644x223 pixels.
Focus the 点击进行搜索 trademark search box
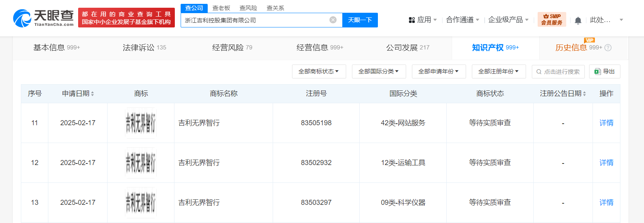pos(558,71)
